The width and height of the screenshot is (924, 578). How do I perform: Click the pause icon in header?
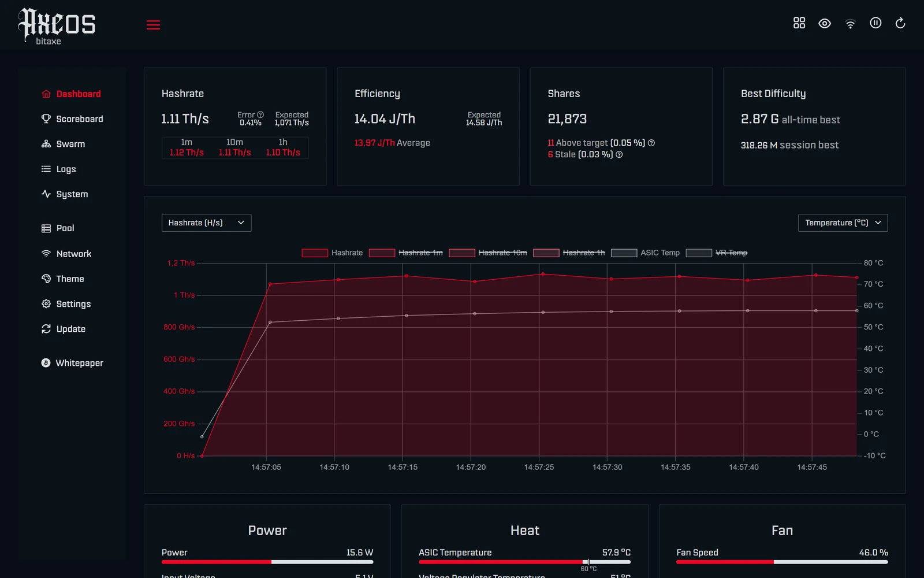[x=875, y=23]
